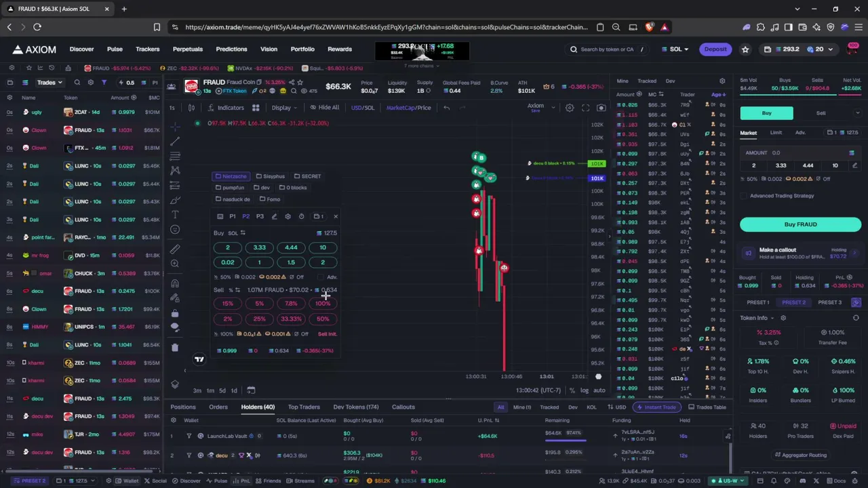Image resolution: width=868 pixels, height=488 pixels.
Task: Open a new browser tab
Action: tap(124, 9)
